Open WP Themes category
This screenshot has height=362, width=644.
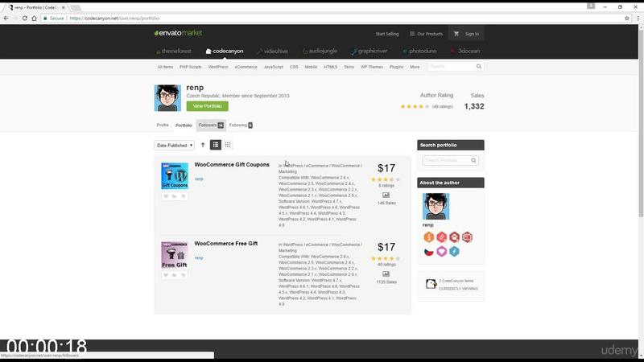coord(372,67)
